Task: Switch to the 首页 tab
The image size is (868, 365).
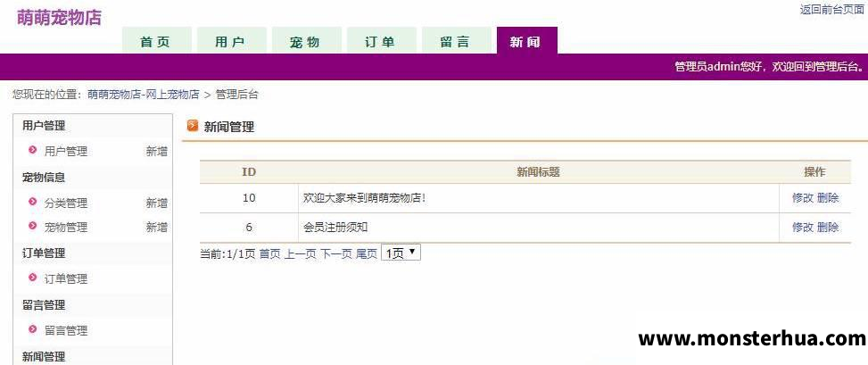Action: pos(156,41)
